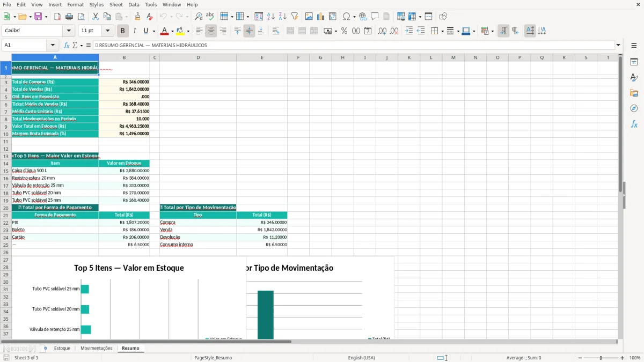Click the Insert Pivot Table icon
This screenshot has height=362, width=644.
coord(333,17)
